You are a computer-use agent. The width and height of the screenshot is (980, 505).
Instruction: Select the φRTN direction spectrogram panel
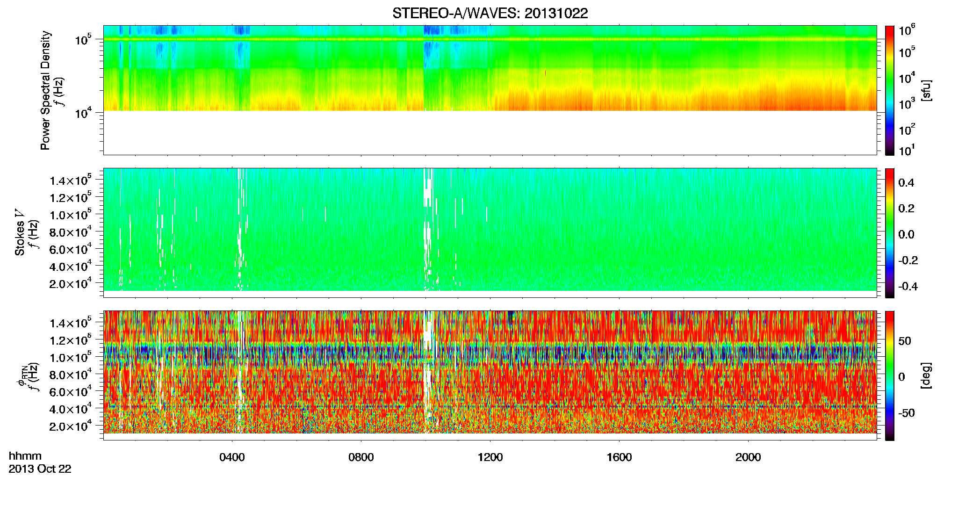[x=490, y=375]
